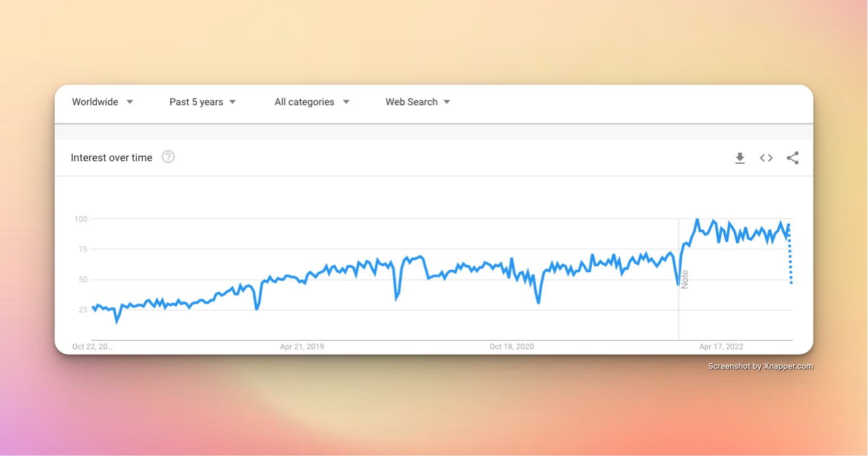Open the embed code icon
The height and width of the screenshot is (456, 868).
pyautogui.click(x=766, y=158)
